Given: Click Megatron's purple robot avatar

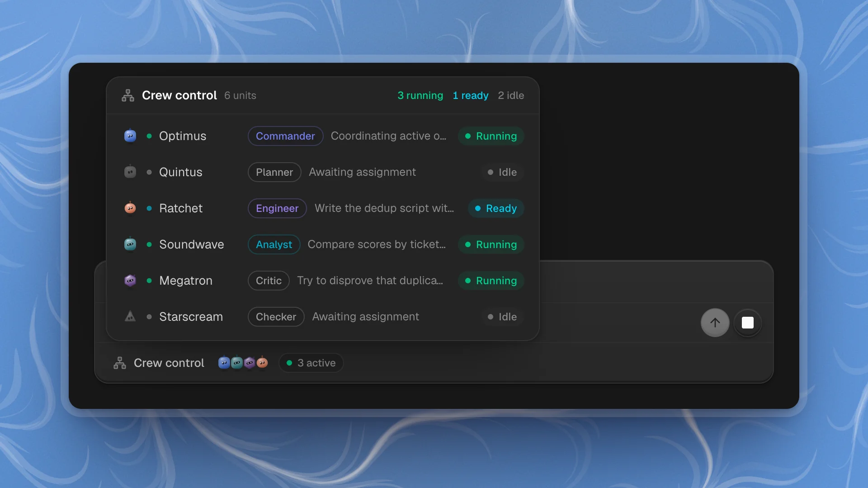Looking at the screenshot, I should 130,280.
